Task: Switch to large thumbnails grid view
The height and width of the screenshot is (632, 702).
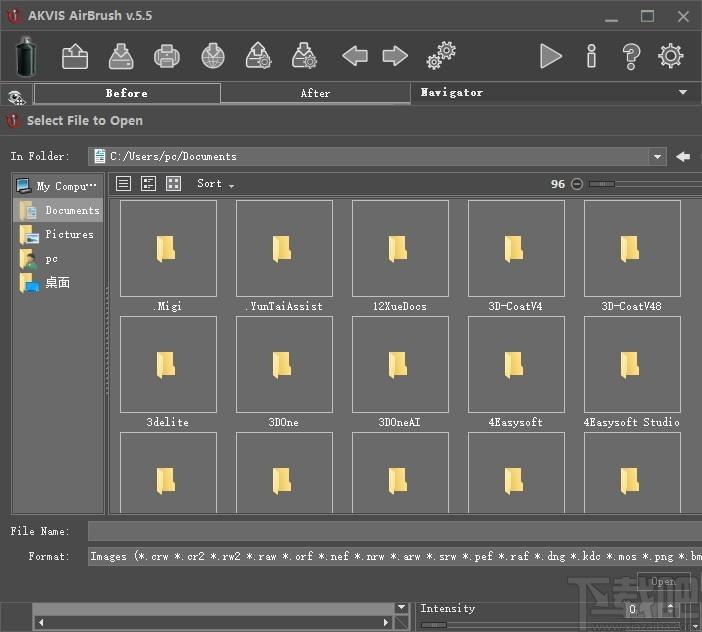Action: click(173, 184)
